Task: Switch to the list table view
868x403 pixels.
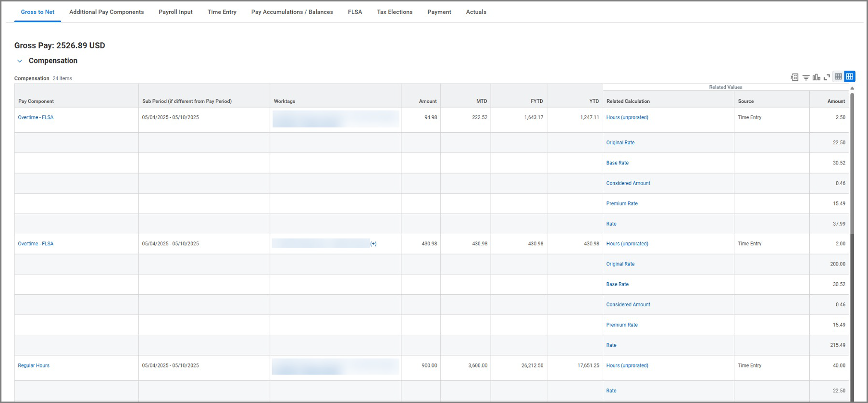Action: pos(838,76)
